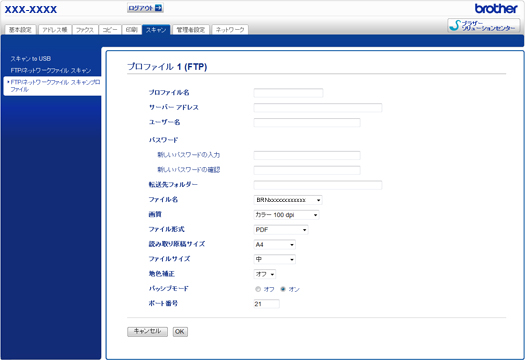Switch to the 基本設定 tab
The width and height of the screenshot is (525, 362).
[20, 30]
